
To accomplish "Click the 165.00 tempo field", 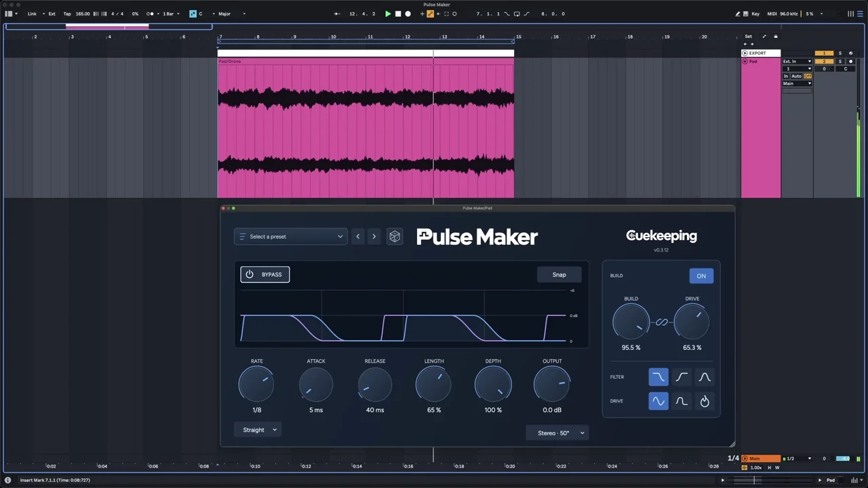I will click(x=83, y=14).
